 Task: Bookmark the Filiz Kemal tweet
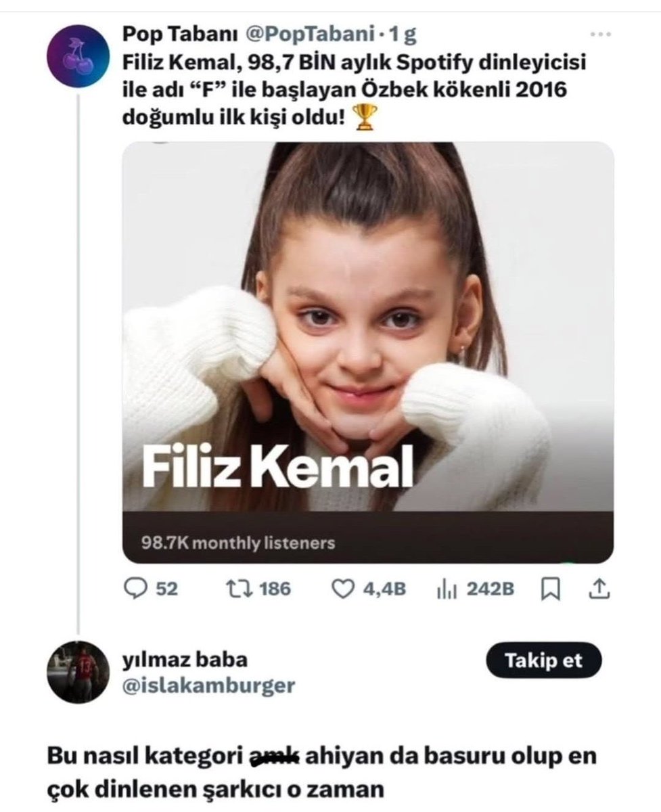[551, 589]
